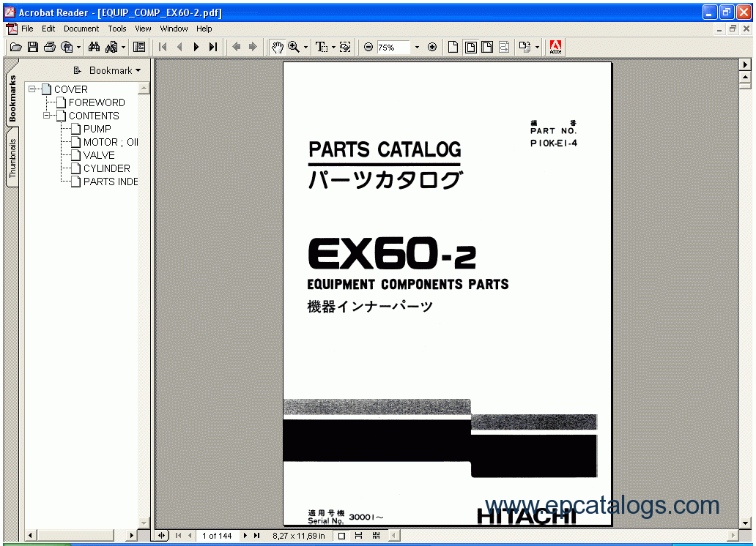This screenshot has height=546, width=756.
Task: Go to the CYLINDER bookmark
Action: 106,168
